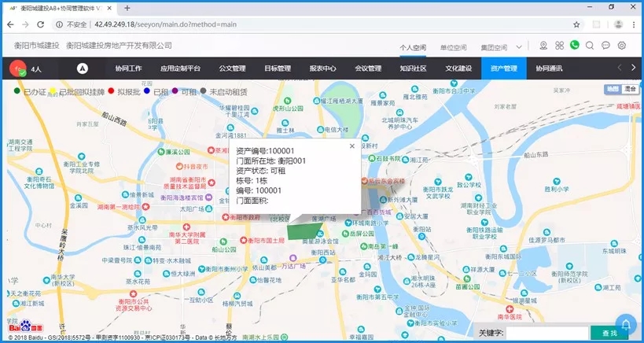Click the blue notification bell icon
Screen dimensions: 644x343
coord(625,325)
